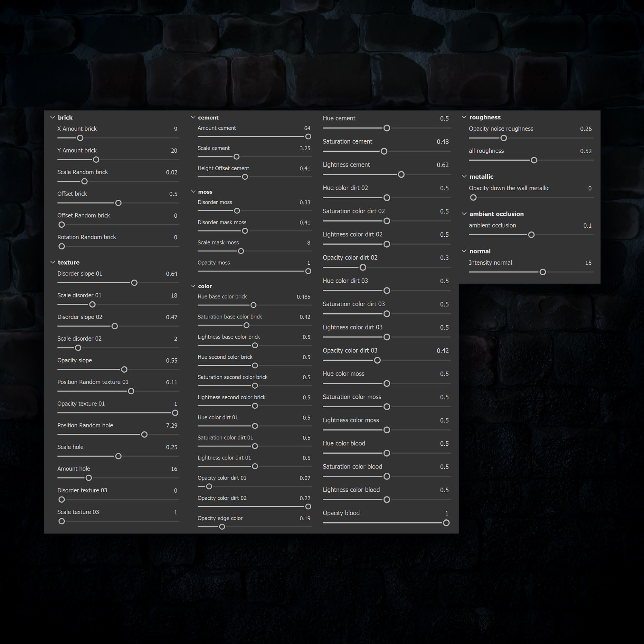
Task: Click the Opacity color dirt 01 slider
Action: pyautogui.click(x=255, y=487)
